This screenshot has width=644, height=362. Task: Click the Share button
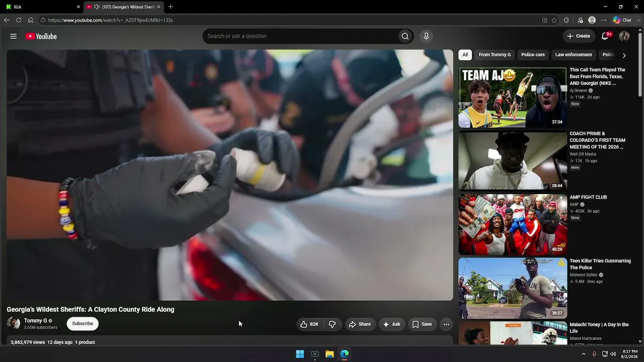[x=360, y=324]
